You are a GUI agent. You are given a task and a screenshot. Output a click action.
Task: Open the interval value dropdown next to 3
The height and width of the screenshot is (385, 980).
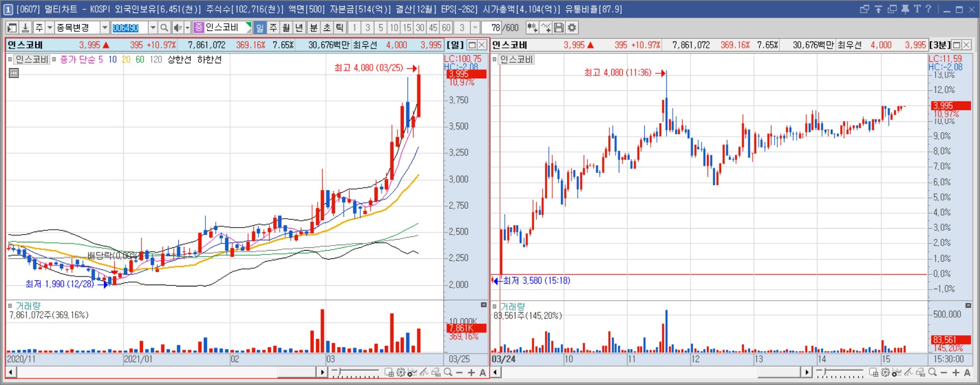[x=475, y=28]
